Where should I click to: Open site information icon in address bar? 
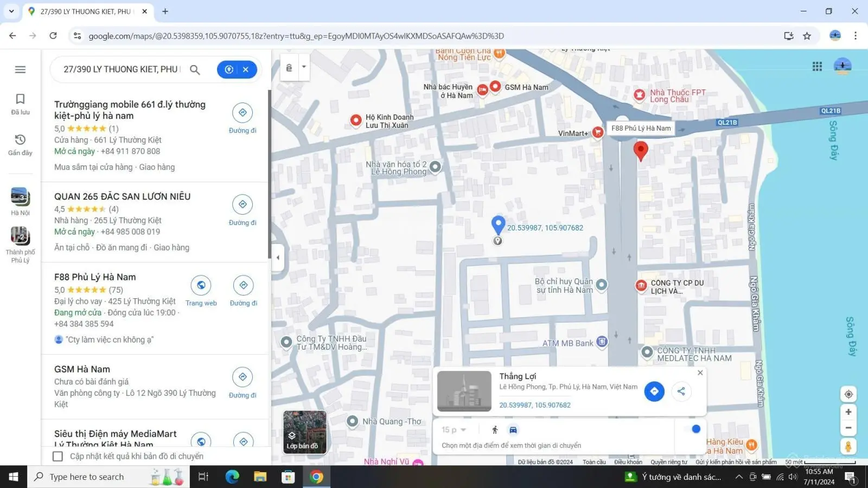77,36
